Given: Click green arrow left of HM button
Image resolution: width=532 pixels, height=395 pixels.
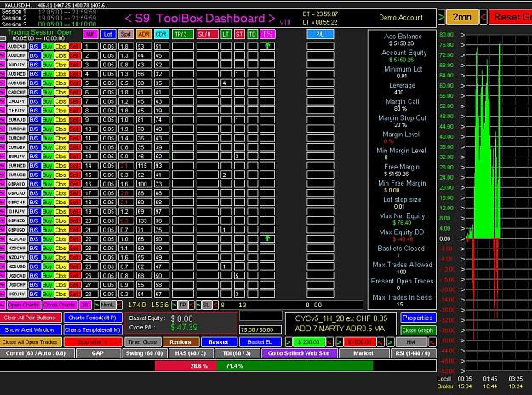Looking at the screenshot, I should coord(390,341).
